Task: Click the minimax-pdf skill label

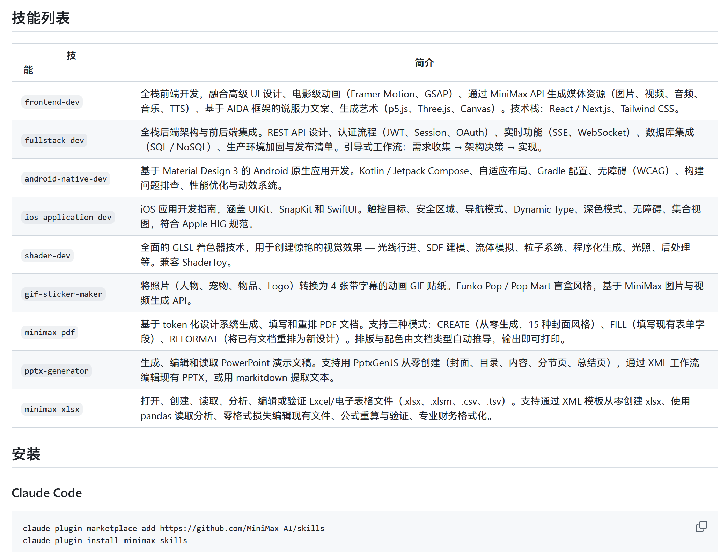Action: pyautogui.click(x=50, y=332)
